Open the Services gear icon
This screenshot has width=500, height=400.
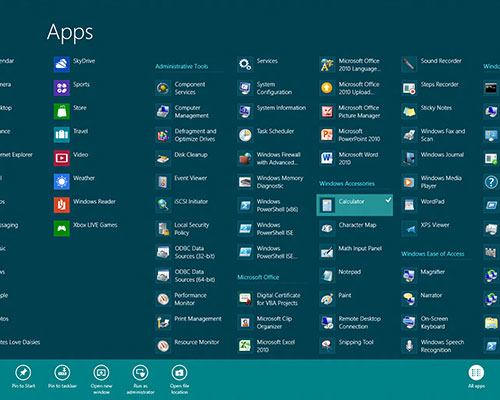coord(245,64)
